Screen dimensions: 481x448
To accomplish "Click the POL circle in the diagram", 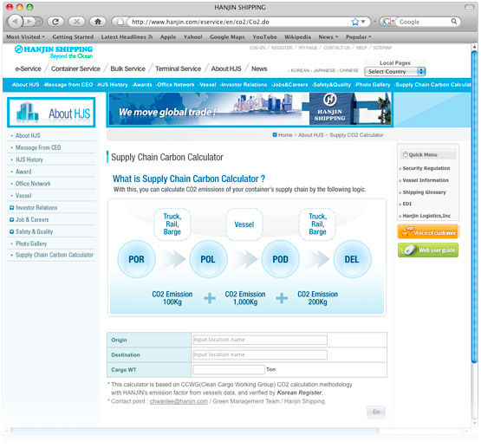I will (208, 259).
